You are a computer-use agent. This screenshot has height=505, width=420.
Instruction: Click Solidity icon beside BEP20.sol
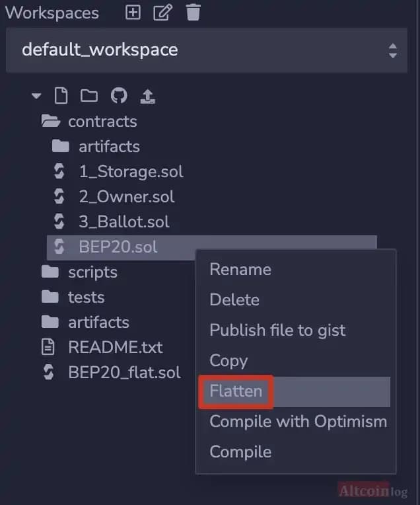pyautogui.click(x=59, y=247)
